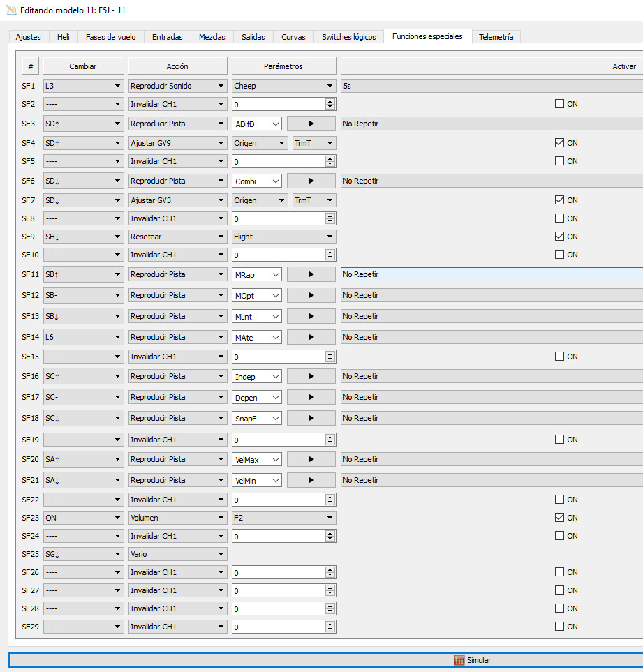Disable the ON checkbox for SF4
The height and width of the screenshot is (672, 643).
click(x=559, y=143)
